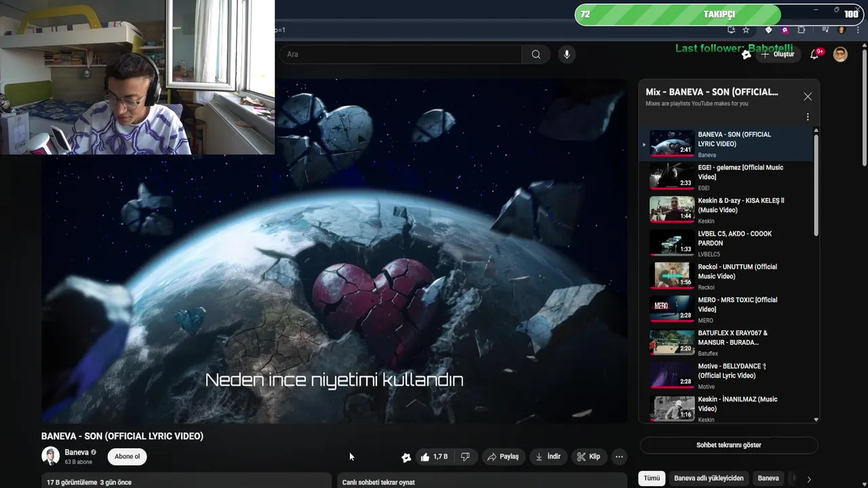Play Motive - BELLYDANCE lyric video
868x488 pixels.
coord(726,376)
